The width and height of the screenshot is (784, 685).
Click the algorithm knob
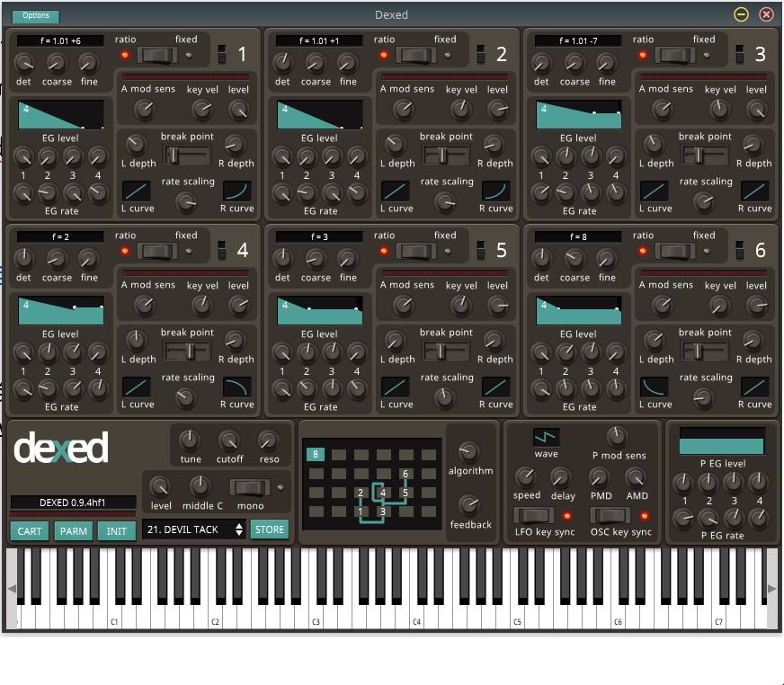coord(469,452)
